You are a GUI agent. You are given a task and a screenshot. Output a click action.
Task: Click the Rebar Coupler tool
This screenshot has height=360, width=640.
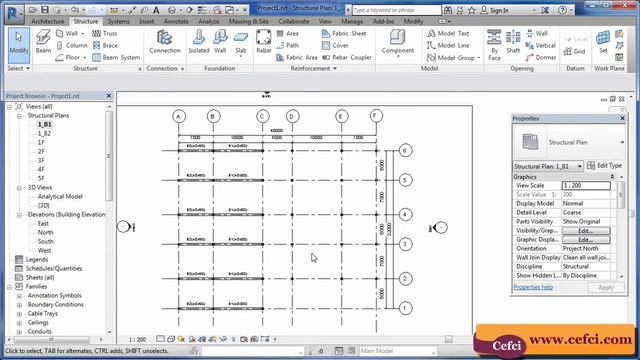coord(347,58)
